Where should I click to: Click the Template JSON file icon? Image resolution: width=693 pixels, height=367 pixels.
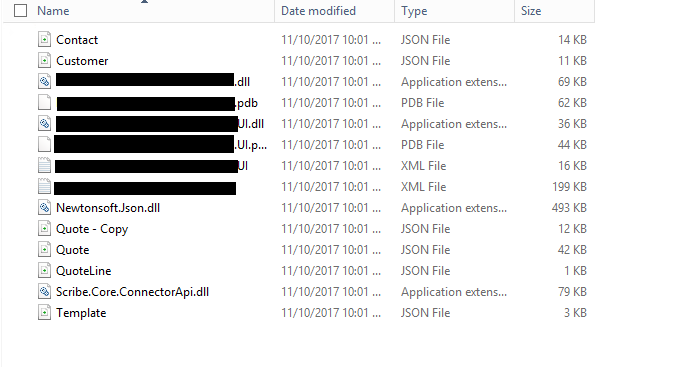[44, 313]
